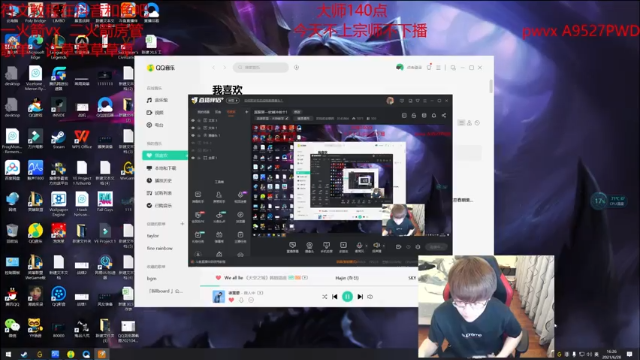Add a new playlist with plus icon

(182, 224)
